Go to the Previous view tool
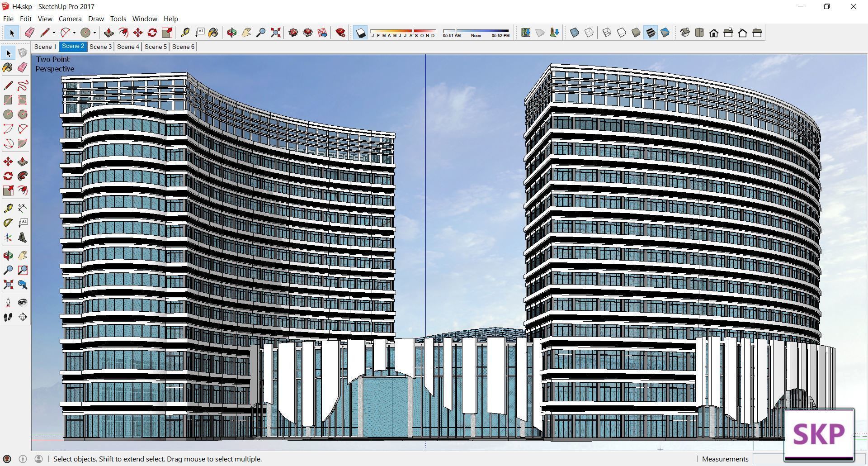The width and height of the screenshot is (868, 466). 23,285
